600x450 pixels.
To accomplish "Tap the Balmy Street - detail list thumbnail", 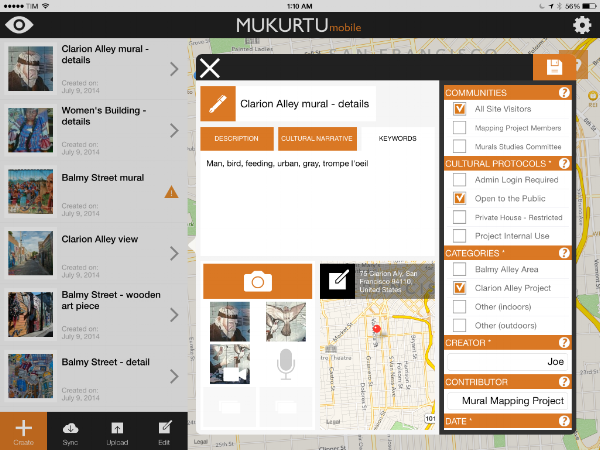I will [x=31, y=376].
